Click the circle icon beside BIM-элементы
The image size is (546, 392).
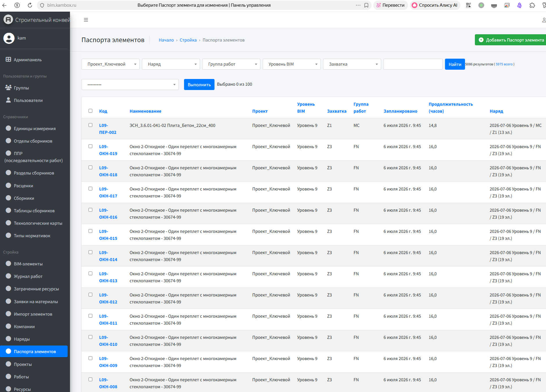click(x=8, y=263)
